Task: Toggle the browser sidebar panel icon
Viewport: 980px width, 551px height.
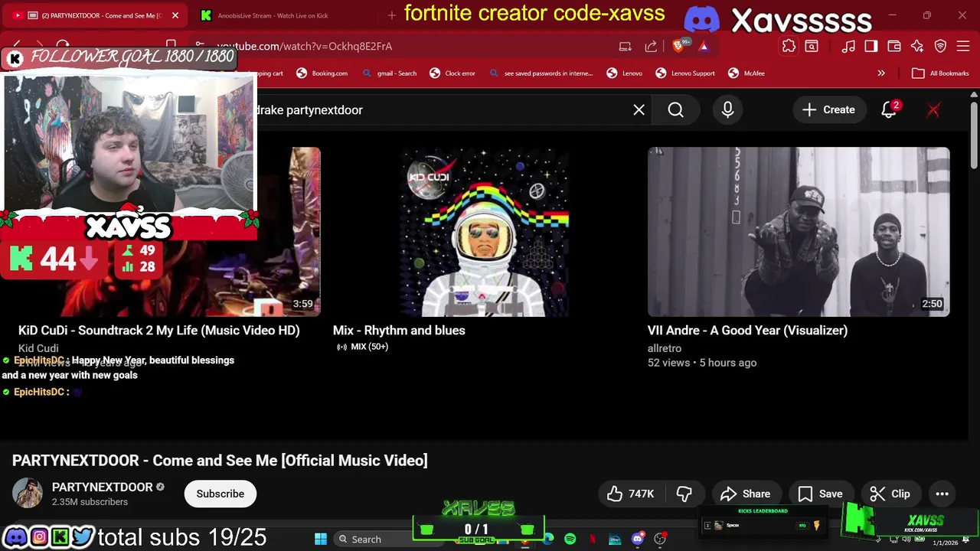Action: [x=871, y=47]
